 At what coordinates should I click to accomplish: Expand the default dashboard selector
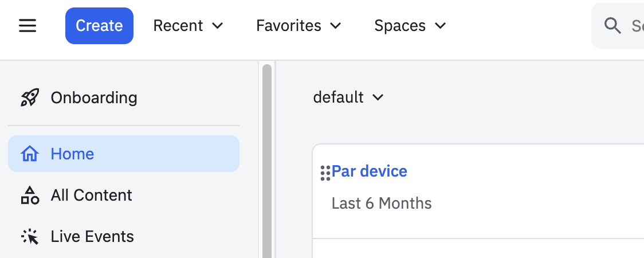pyautogui.click(x=348, y=97)
